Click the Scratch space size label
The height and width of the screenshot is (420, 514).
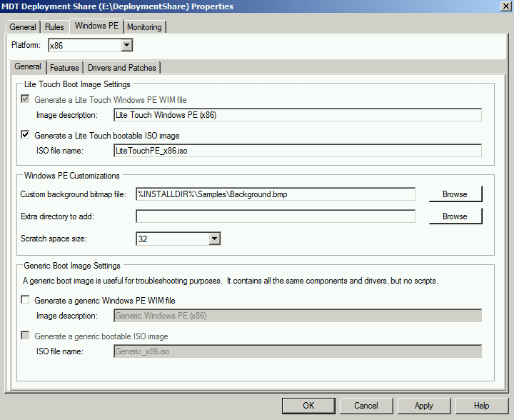(x=54, y=239)
